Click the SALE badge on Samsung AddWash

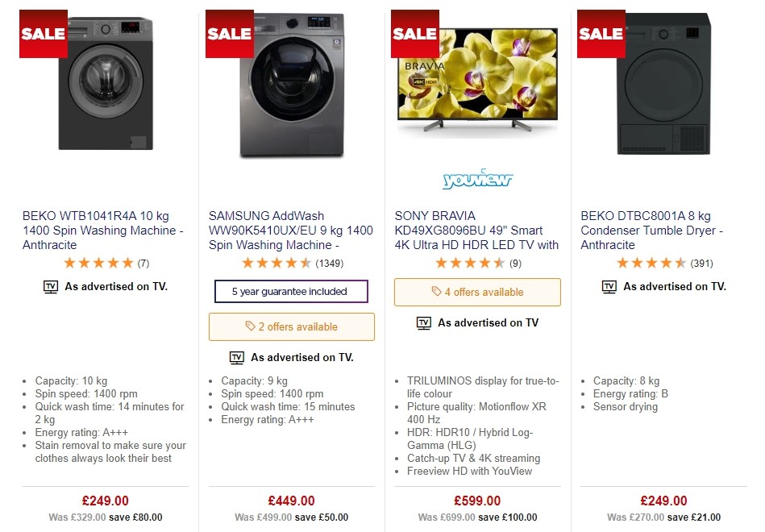click(229, 33)
